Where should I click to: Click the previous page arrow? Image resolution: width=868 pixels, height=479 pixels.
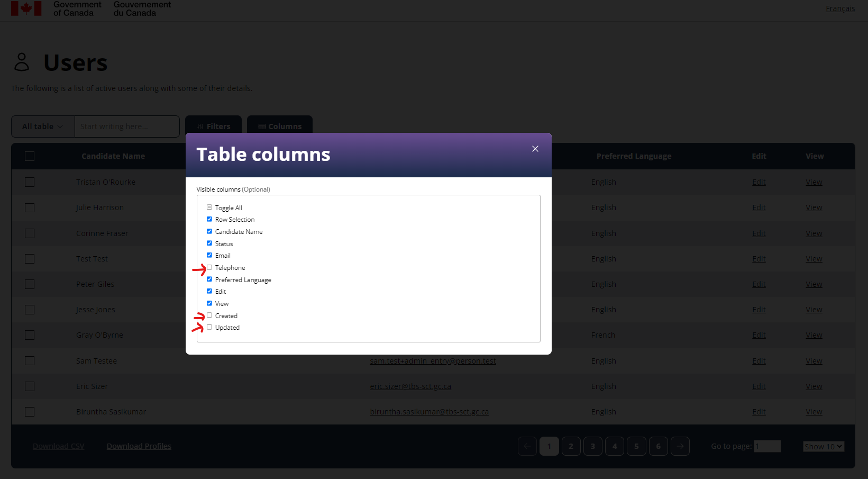527,446
